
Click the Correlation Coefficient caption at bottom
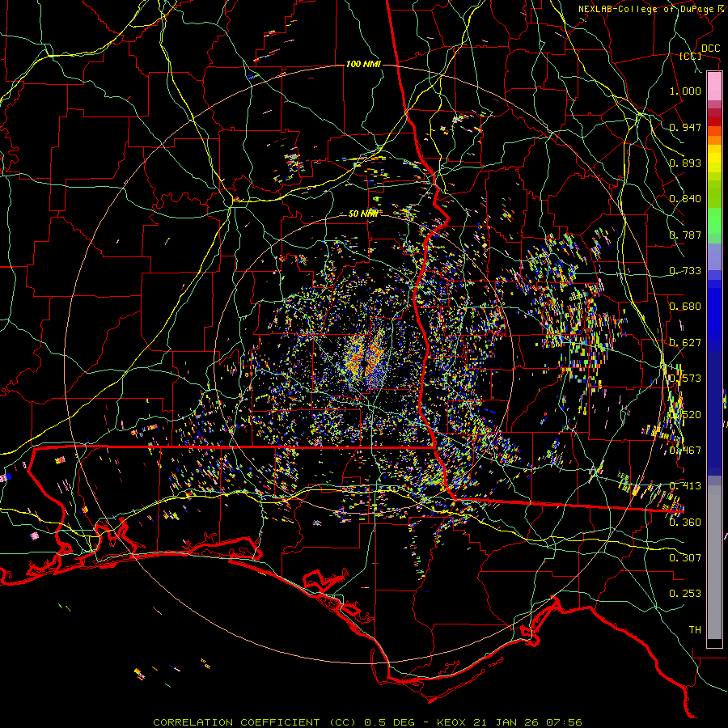(x=367, y=722)
